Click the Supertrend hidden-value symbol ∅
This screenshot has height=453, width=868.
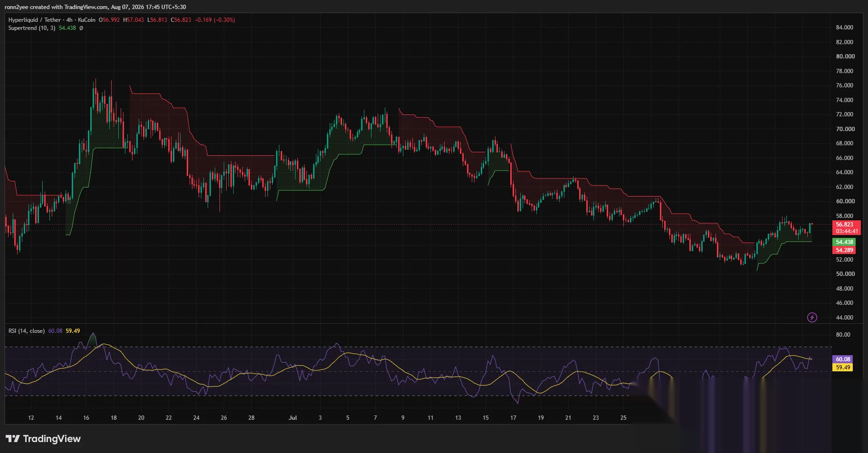81,28
